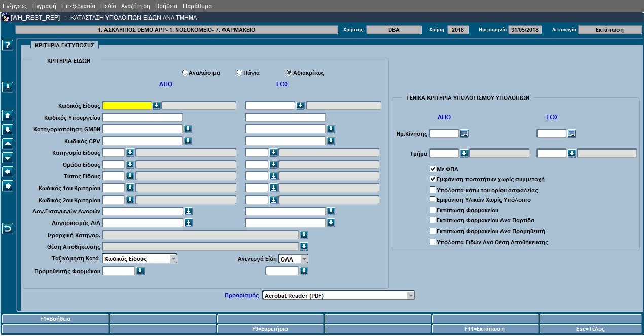Open lookup for Κωδικός 1ου Κριτηρίου ΑΠΟ
This screenshot has height=336, width=644.
point(130,188)
